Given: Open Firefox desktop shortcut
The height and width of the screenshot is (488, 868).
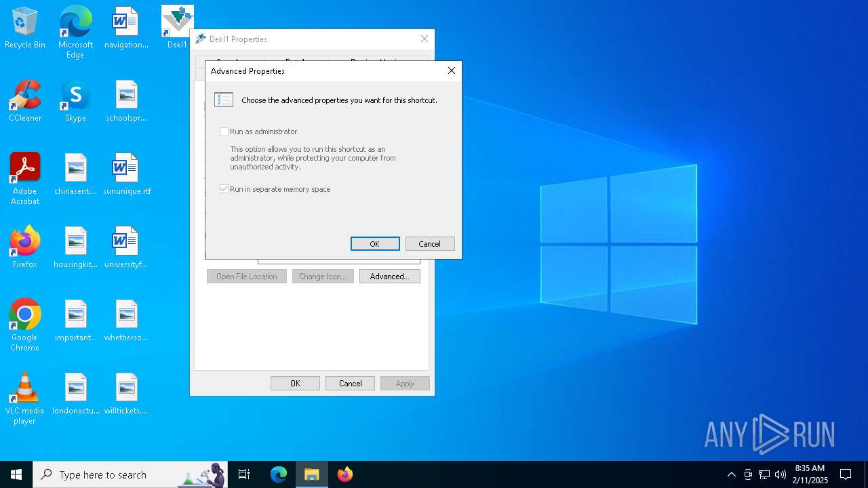Looking at the screenshot, I should 25,248.
